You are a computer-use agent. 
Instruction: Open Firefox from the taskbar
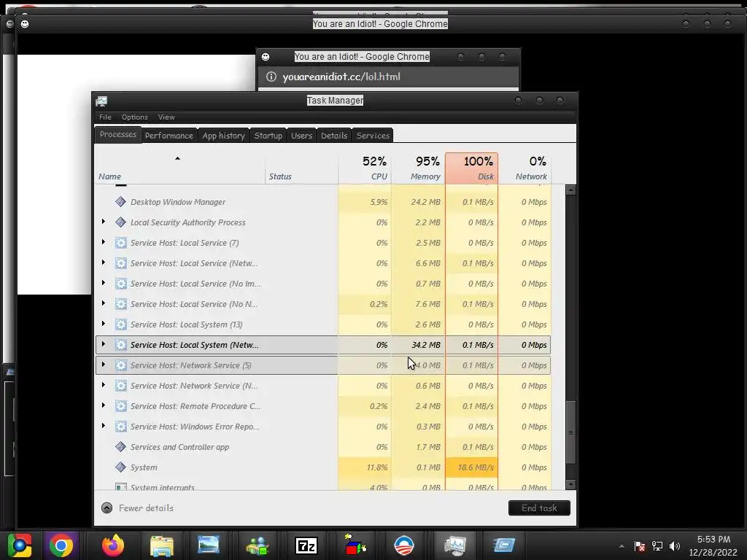(x=113, y=545)
